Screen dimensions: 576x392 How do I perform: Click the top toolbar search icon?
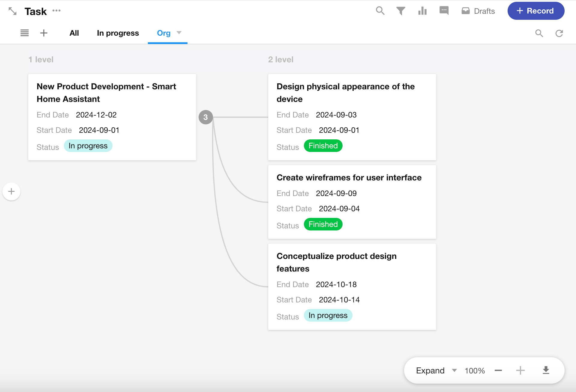coord(380,11)
